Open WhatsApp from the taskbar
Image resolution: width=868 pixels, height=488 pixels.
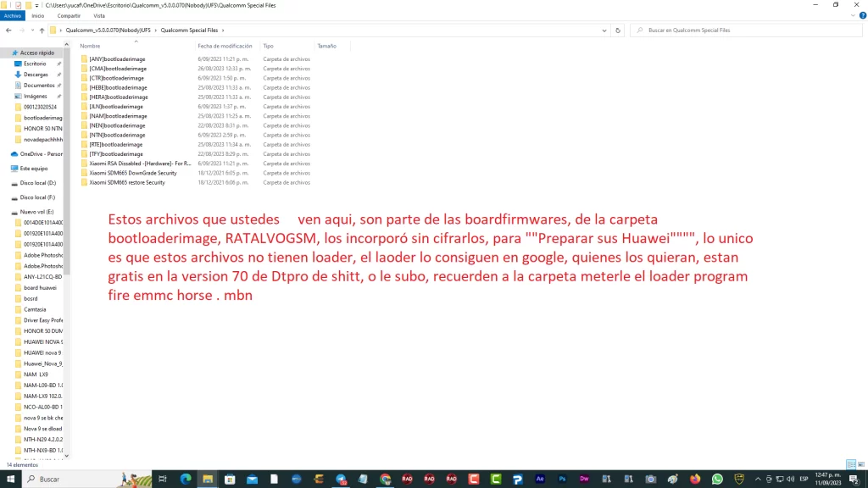[x=717, y=479]
